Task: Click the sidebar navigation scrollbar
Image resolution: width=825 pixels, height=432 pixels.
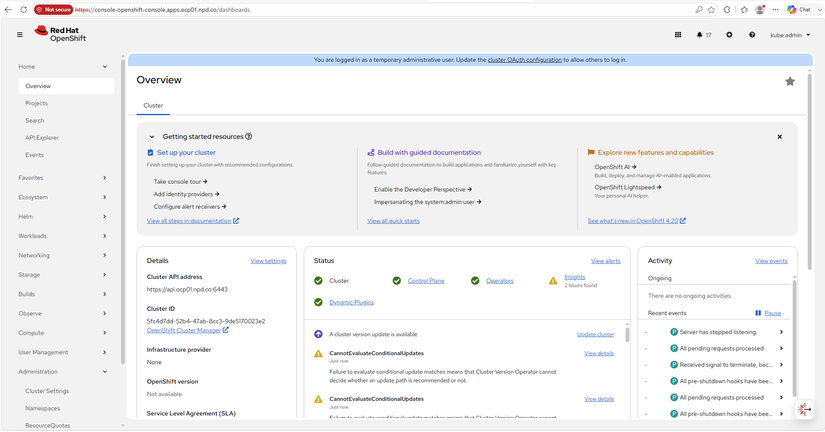Action: coord(123,210)
